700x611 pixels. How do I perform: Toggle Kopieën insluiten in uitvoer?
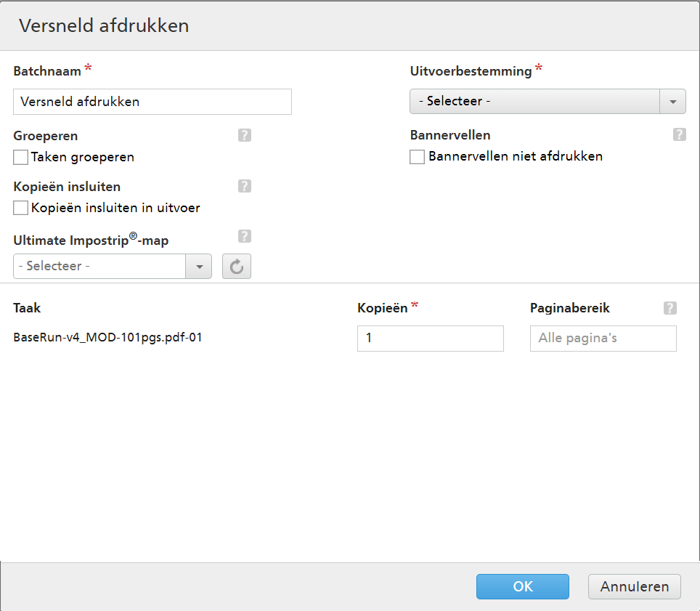tap(21, 208)
